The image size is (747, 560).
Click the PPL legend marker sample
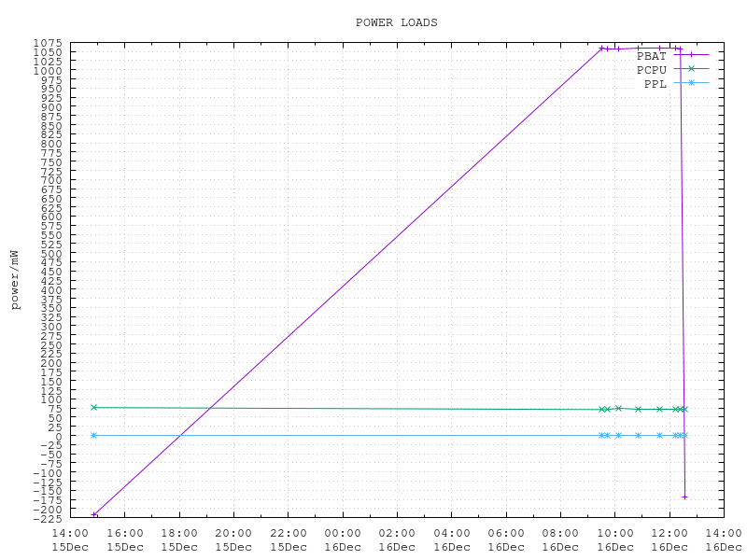point(691,83)
